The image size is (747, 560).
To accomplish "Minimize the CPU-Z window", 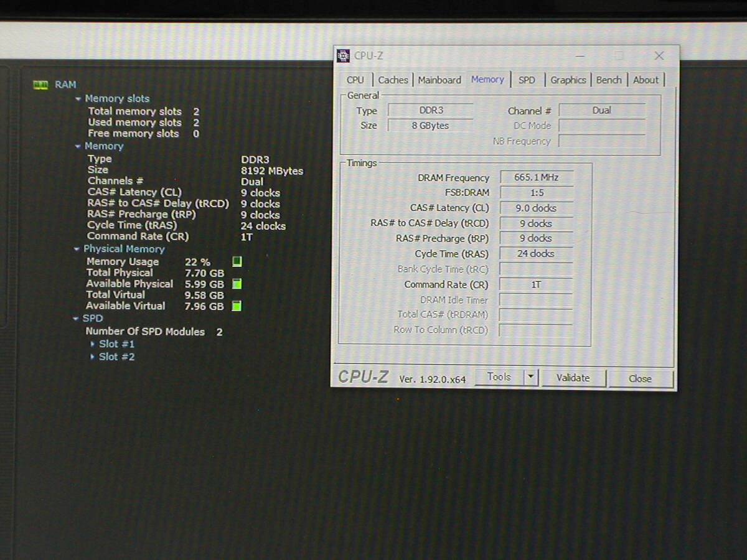I will tap(580, 56).
